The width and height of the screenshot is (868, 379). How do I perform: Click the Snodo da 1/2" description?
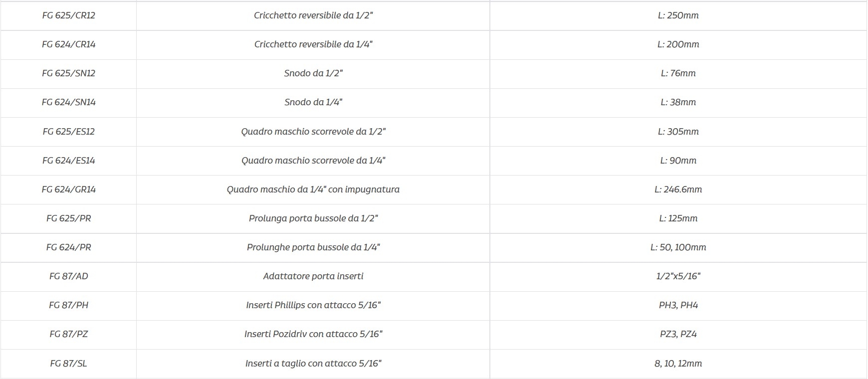313,73
